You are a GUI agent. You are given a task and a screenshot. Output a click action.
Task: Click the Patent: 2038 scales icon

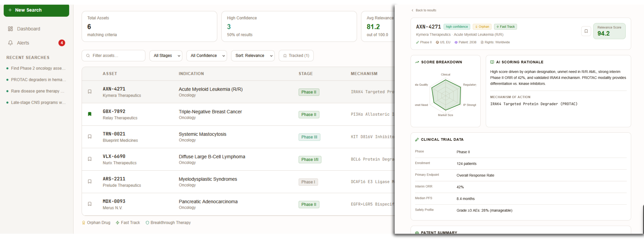coord(456,42)
